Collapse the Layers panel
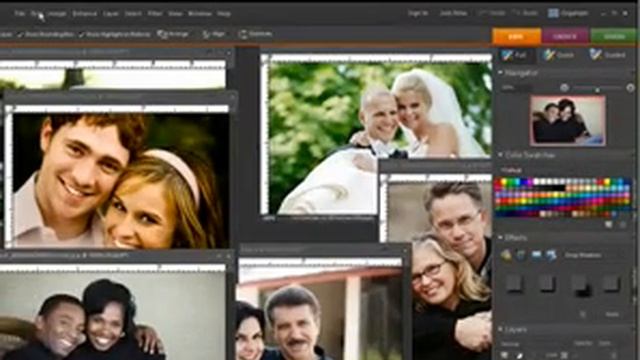This screenshot has width=640, height=360. pos(500,329)
